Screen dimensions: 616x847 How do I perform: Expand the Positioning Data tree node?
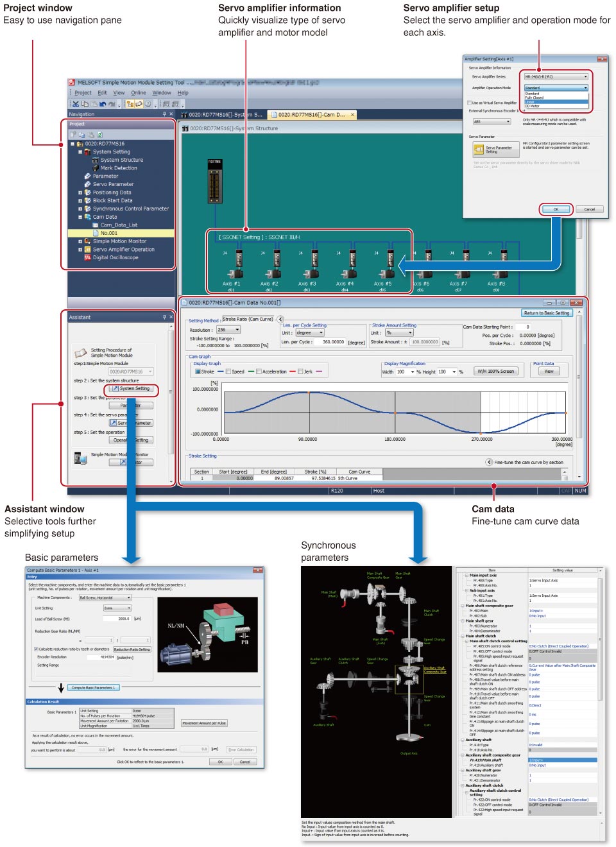click(80, 193)
